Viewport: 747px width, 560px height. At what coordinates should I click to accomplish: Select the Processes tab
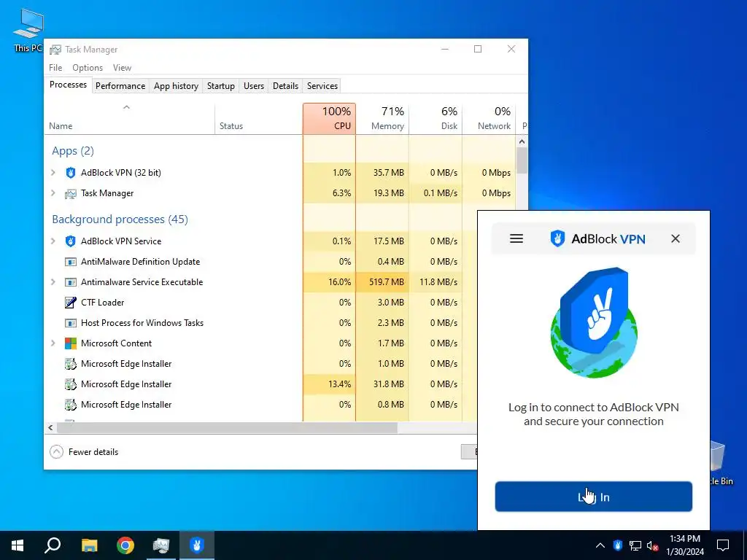click(68, 85)
